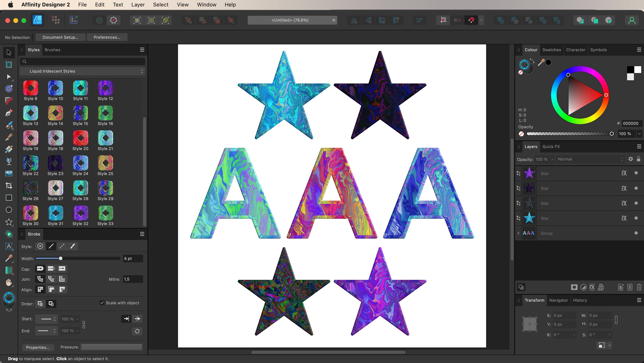Select the Crop tool
The height and width of the screenshot is (363, 644).
click(9, 185)
